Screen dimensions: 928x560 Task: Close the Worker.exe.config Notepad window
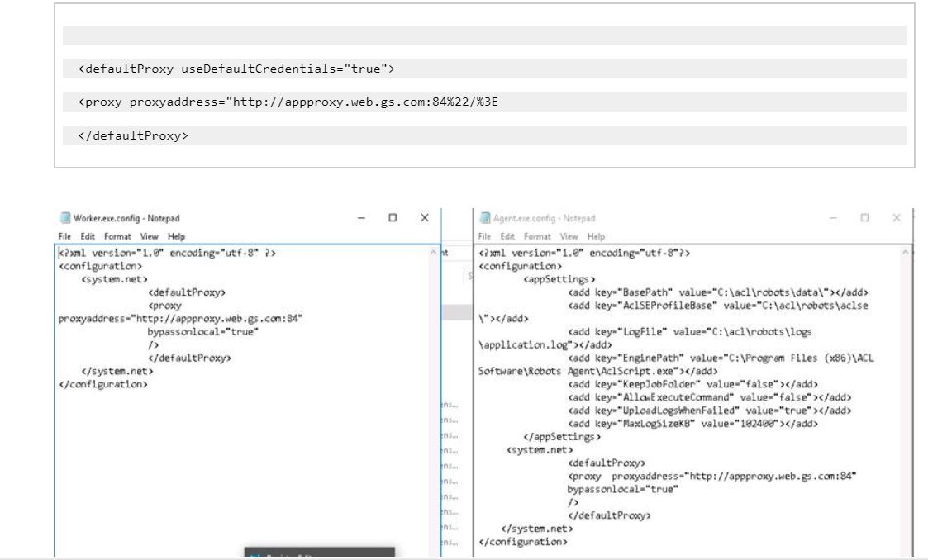tap(424, 218)
